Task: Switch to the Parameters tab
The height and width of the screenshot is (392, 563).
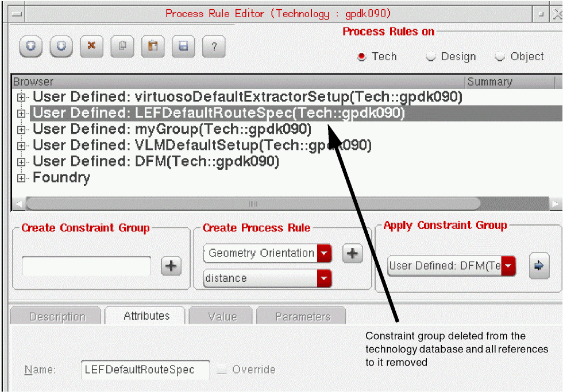Action: click(302, 316)
